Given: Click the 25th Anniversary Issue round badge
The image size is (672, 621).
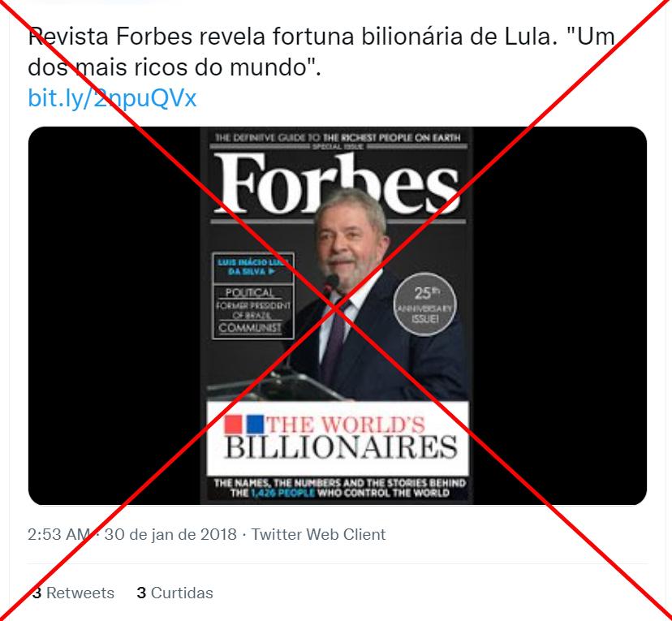Looking at the screenshot, I should 424,304.
